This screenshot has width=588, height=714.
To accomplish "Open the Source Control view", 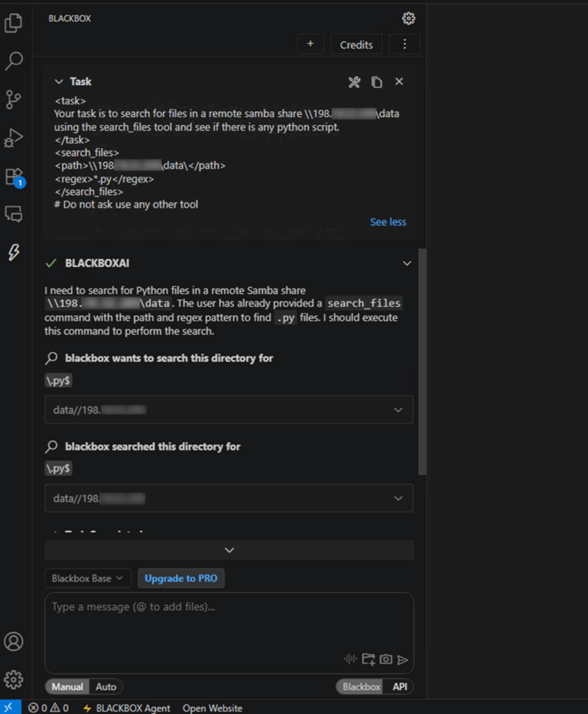I will pyautogui.click(x=13, y=100).
